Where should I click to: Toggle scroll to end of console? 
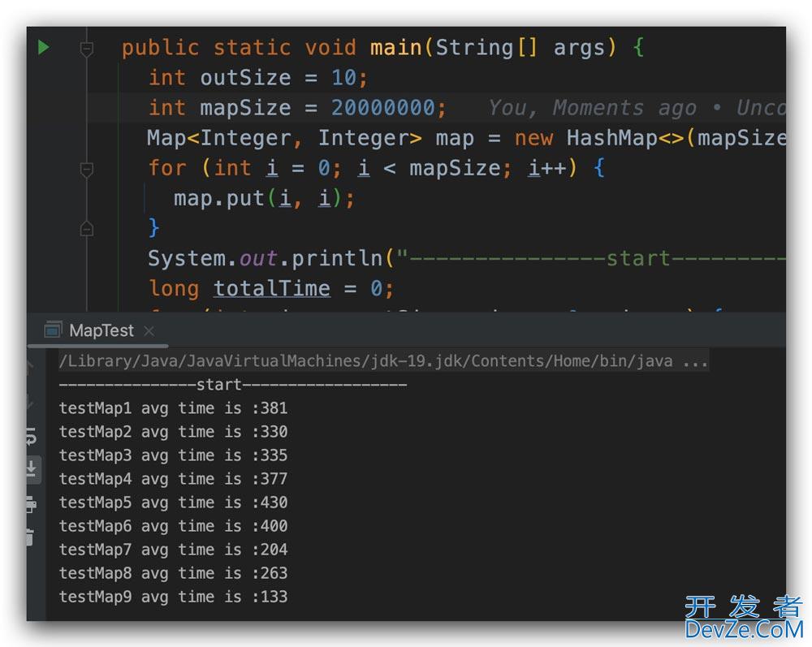point(32,468)
